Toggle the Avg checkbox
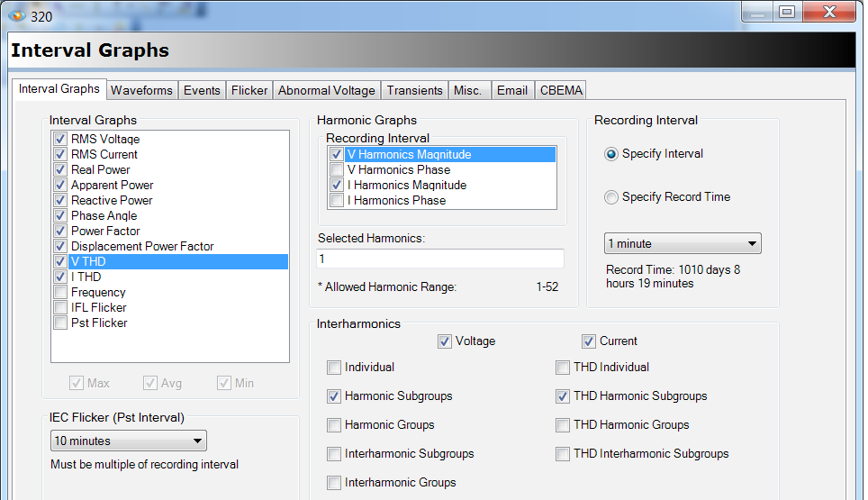868x500 pixels. click(150, 383)
